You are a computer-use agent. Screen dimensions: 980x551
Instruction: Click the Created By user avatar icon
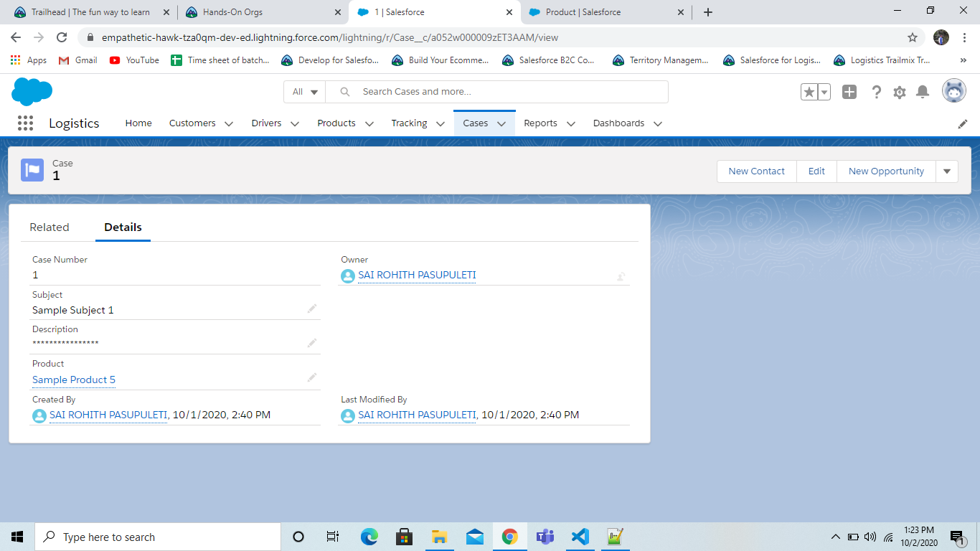(x=39, y=416)
